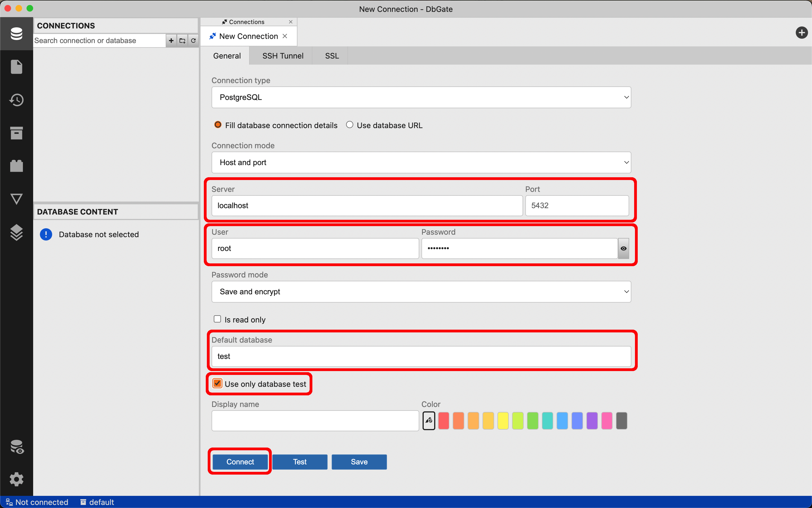Open the Plugins sidebar icon
Screen dimensions: 812x508
coord(17,166)
